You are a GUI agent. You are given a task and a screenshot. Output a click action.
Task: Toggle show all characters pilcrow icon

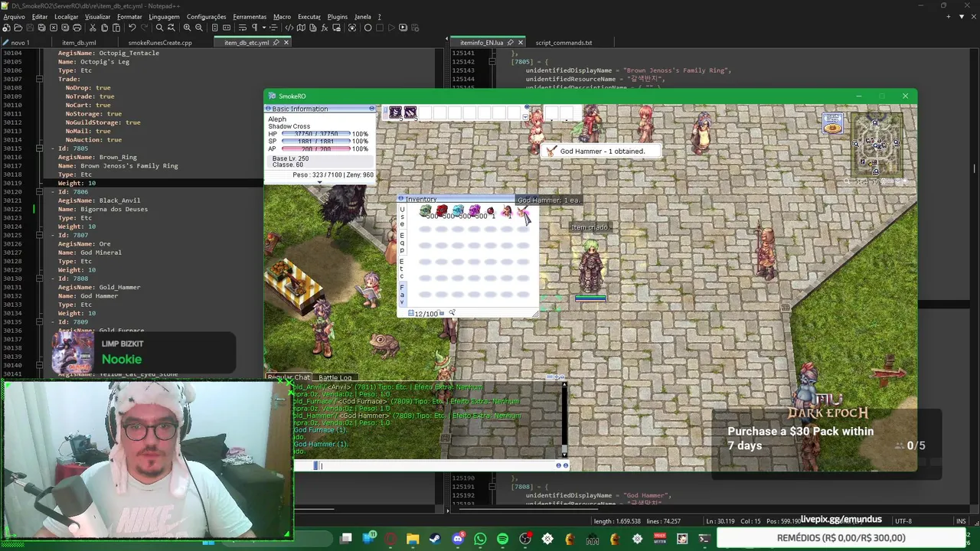coord(254,28)
